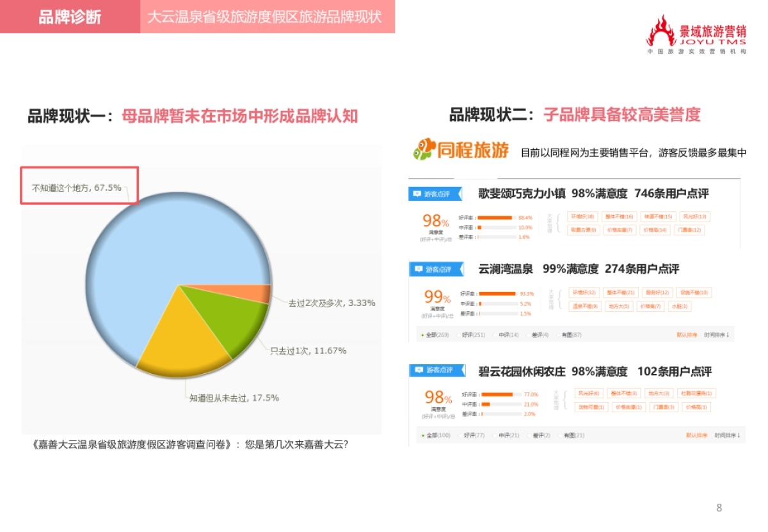Select the 全部(269) filter radio button
The image size is (768, 532).
(x=436, y=335)
